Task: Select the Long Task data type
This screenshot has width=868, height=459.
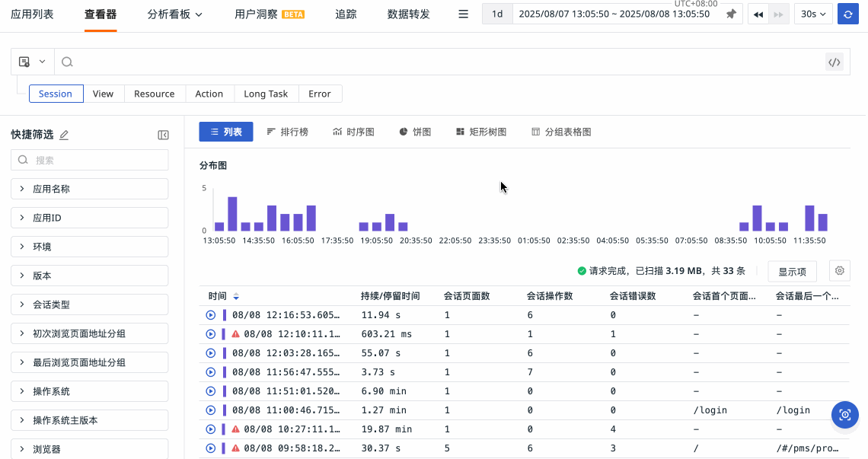Action: [x=266, y=94]
